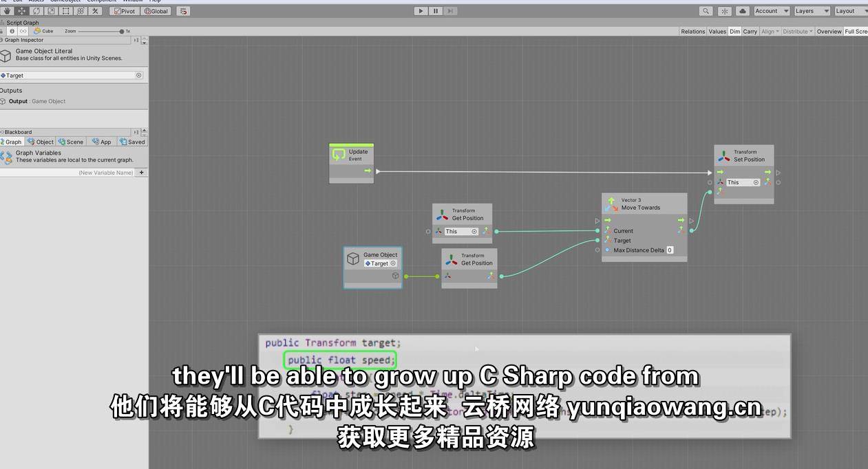Pick object for inspector Target field
Image resolution: width=868 pixels, height=469 pixels.
coord(138,76)
